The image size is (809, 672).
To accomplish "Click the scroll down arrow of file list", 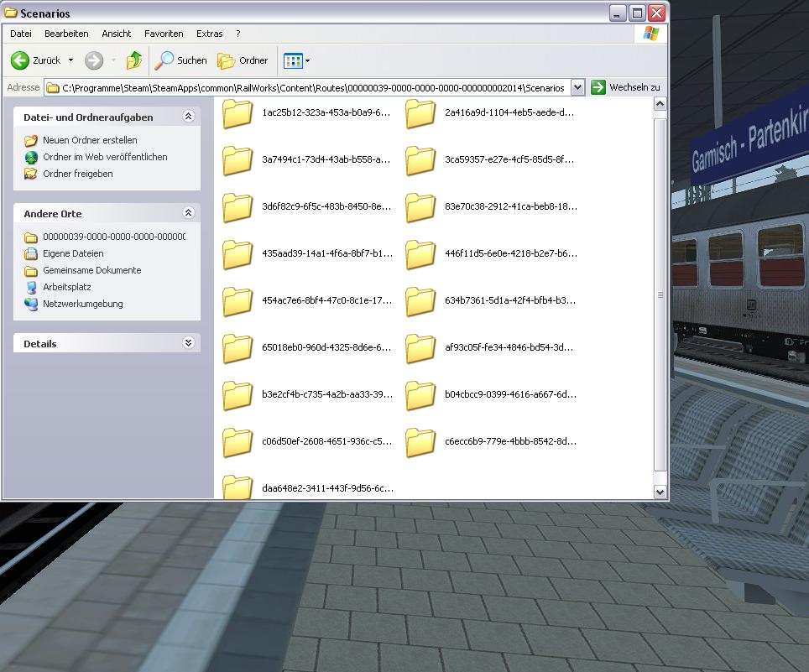I will (x=660, y=492).
